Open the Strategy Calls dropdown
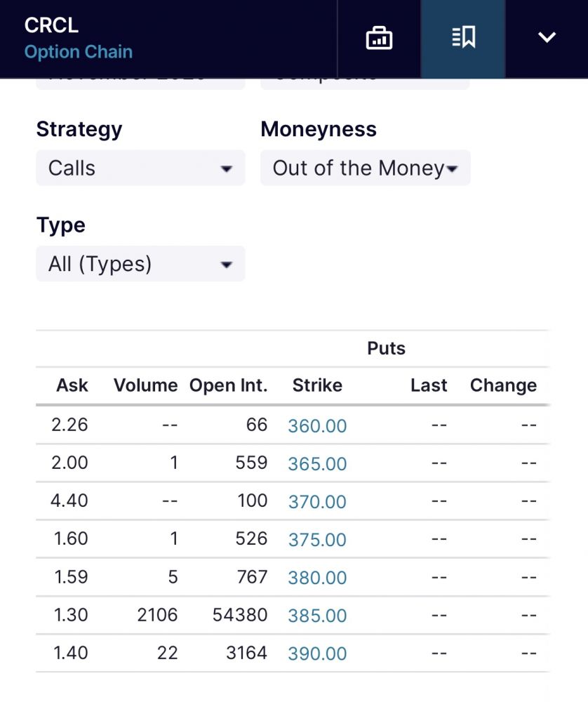Screen dimensions: 588x702 click(140, 168)
